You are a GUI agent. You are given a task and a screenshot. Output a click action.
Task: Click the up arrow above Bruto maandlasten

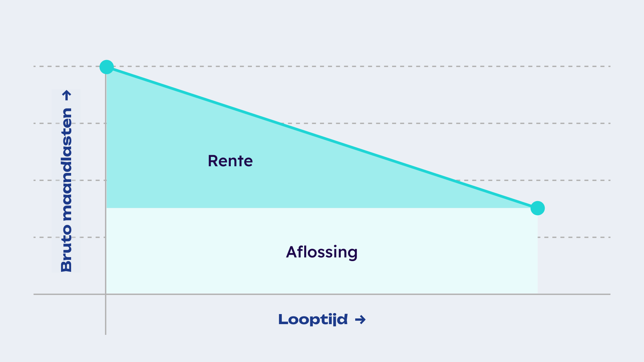(x=67, y=95)
